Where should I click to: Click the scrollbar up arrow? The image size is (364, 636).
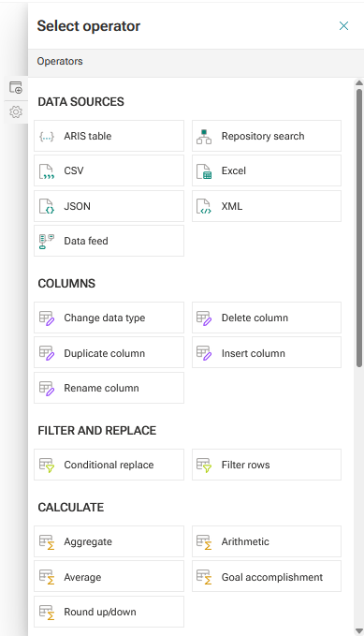click(358, 83)
